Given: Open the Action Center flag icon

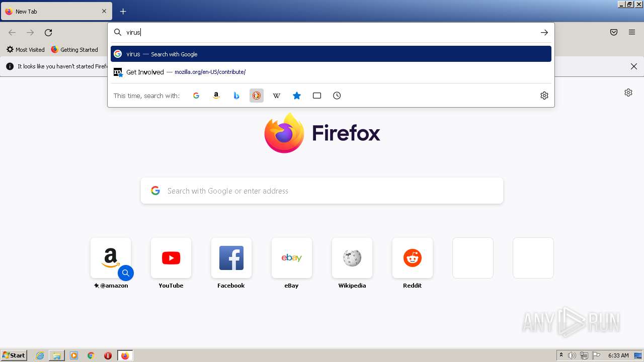Looking at the screenshot, I should coord(596,355).
